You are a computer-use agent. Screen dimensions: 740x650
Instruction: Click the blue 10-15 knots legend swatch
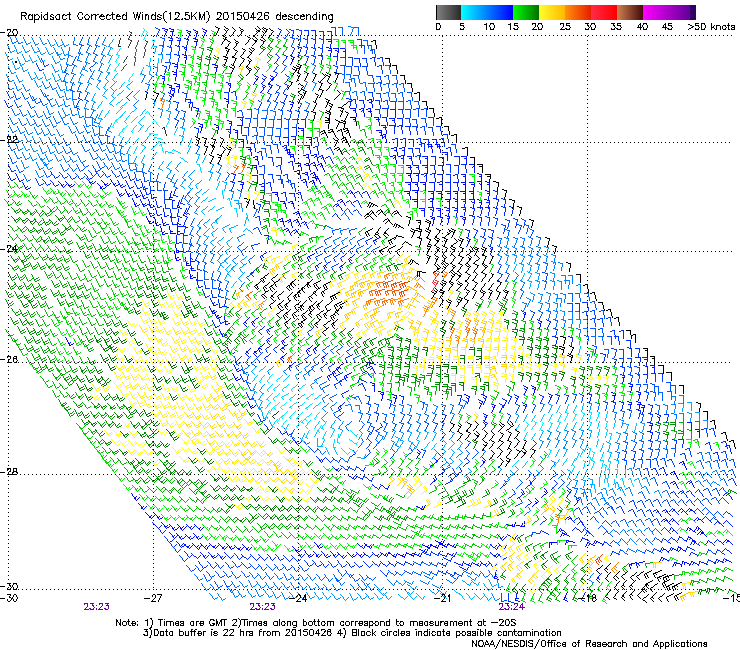[x=500, y=12]
